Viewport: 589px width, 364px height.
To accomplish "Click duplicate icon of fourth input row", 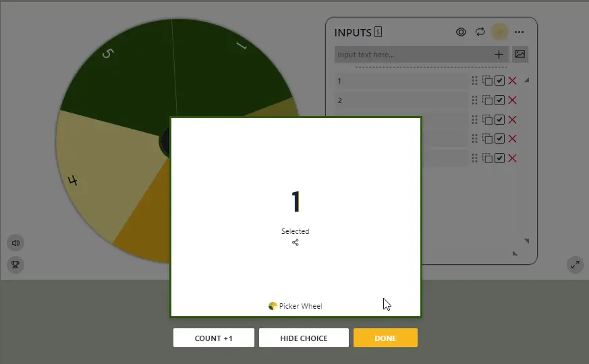I will (x=487, y=139).
